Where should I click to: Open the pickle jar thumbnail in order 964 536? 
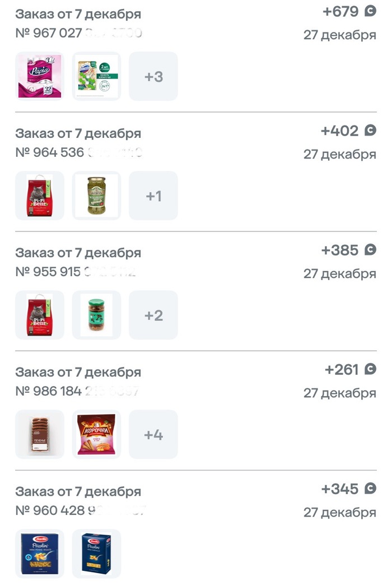point(96,196)
